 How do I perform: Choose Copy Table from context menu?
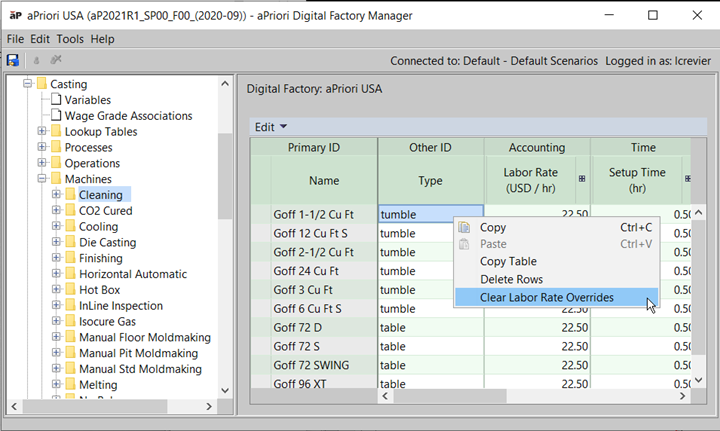coord(556,261)
